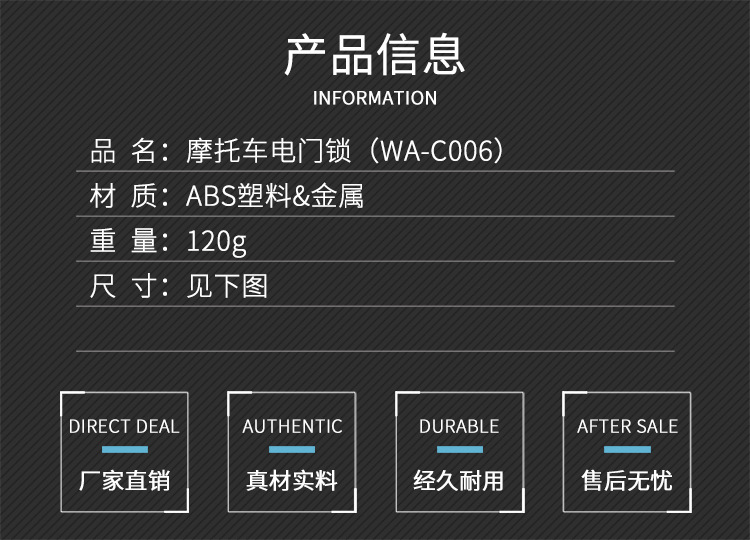Select the 售后无忧 label
This screenshot has height=540, width=750.
click(x=627, y=481)
